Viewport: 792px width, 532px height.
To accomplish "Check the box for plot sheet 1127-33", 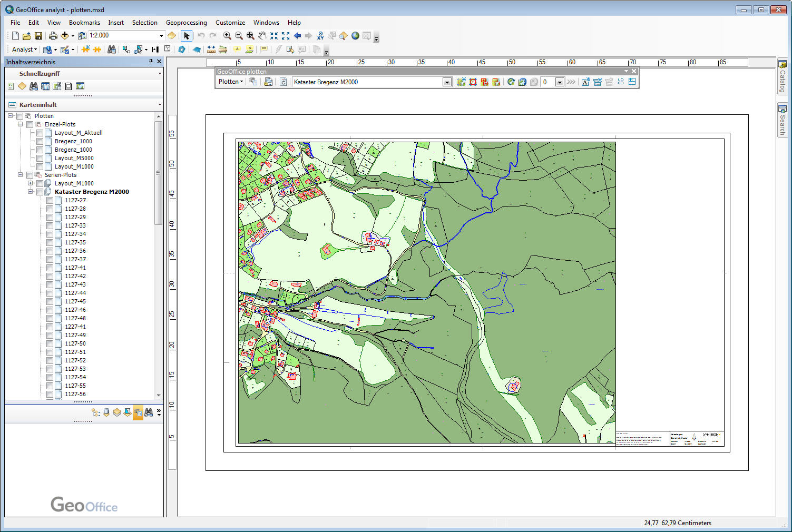I will 50,225.
